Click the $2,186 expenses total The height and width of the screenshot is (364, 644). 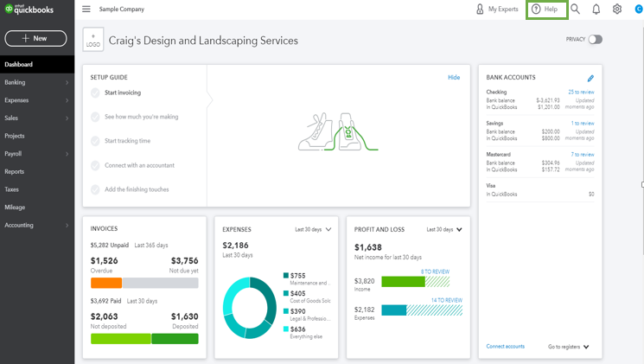[235, 246]
